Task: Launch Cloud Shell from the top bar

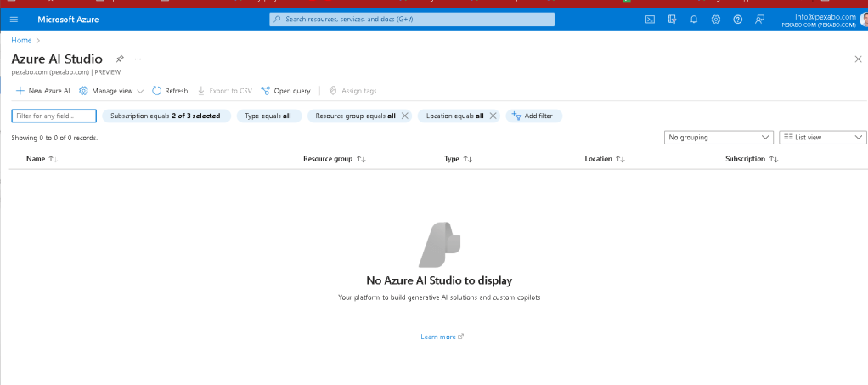Action: [651, 20]
